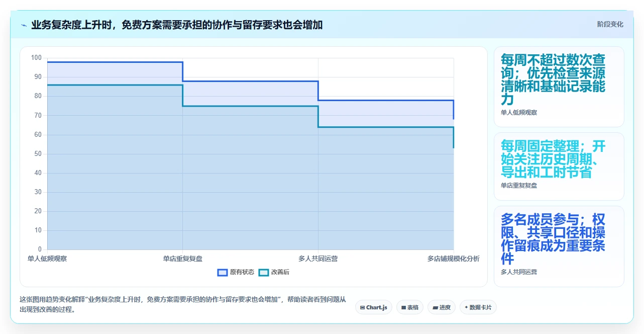Screen dimensions: 644x334
Task: Click the 100 value on the y-axis
Action: coord(36,58)
